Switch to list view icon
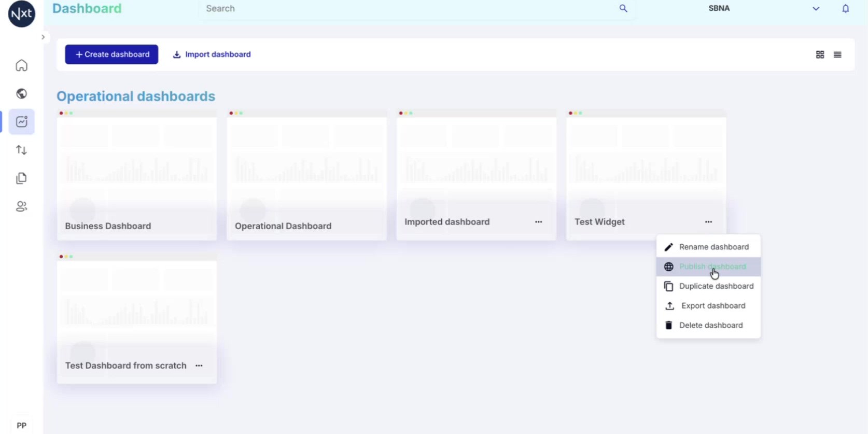The width and height of the screenshot is (868, 434). [837, 54]
